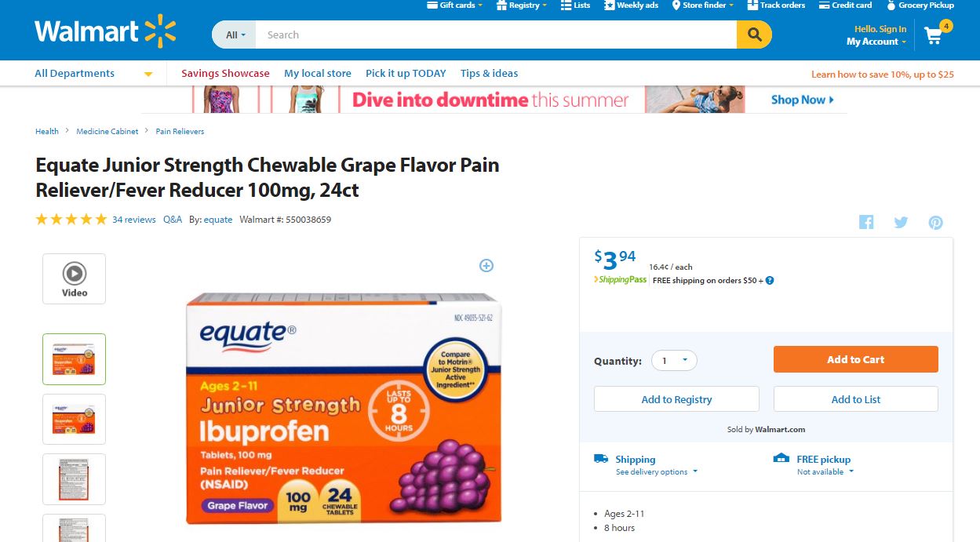Click the shipping info question mark icon
The width and height of the screenshot is (980, 542).
coord(770,281)
